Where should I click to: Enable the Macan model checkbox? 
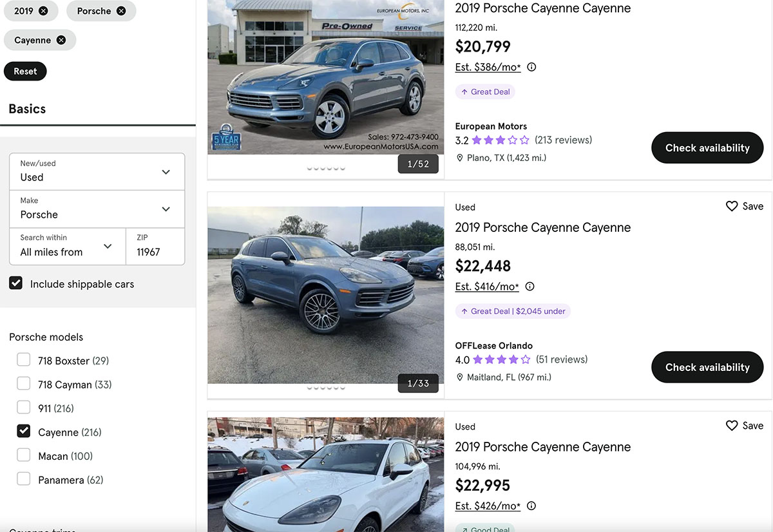click(24, 455)
